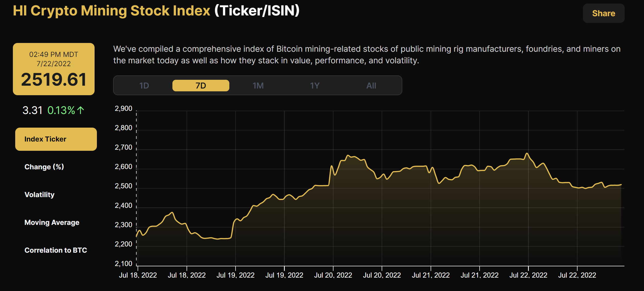Click the timestamp 02:49 PM MDT box
The width and height of the screenshot is (644, 291).
click(54, 55)
